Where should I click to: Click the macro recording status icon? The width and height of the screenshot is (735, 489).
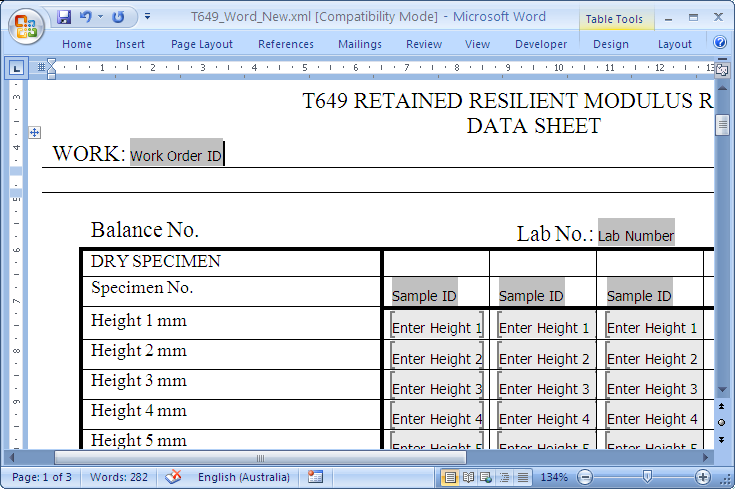316,477
